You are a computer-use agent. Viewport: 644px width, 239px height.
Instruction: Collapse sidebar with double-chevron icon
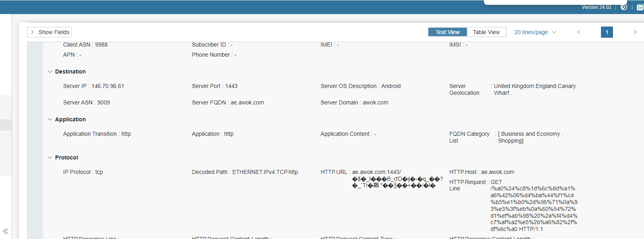(x=6, y=231)
